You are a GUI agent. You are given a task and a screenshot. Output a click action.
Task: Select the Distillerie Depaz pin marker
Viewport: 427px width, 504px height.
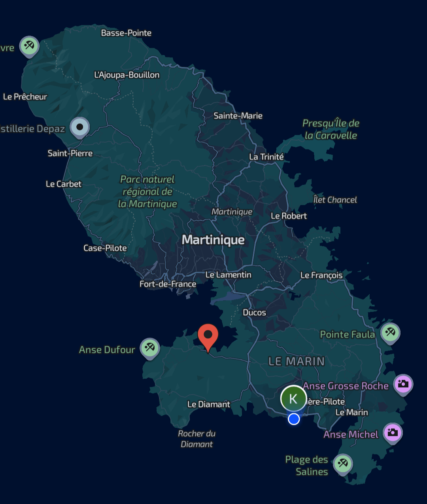tap(80, 127)
